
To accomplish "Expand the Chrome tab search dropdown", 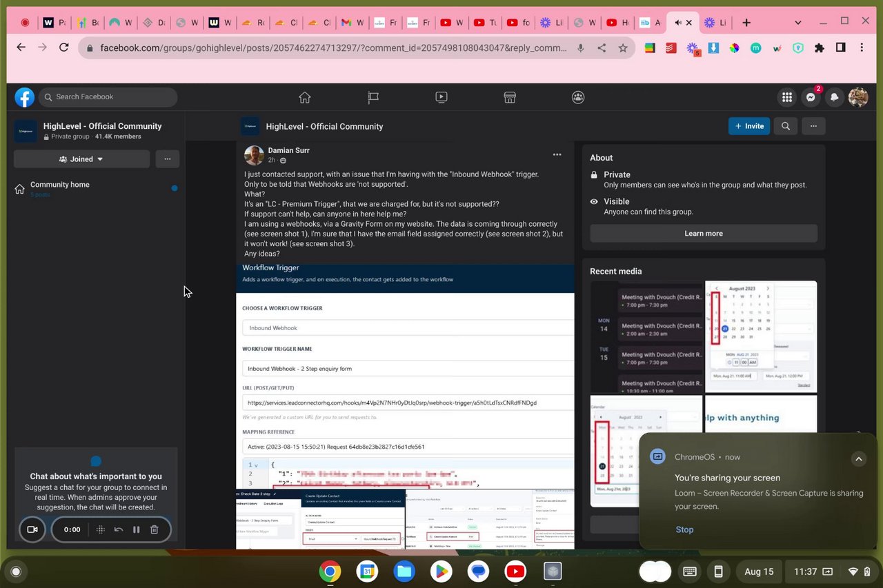I will (798, 23).
